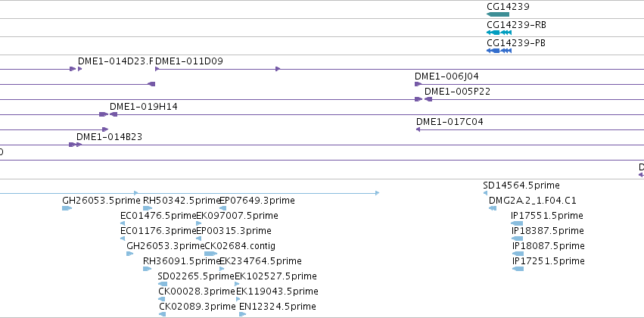Click the CG14239 gene label
This screenshot has height=318, width=644.
508,7
